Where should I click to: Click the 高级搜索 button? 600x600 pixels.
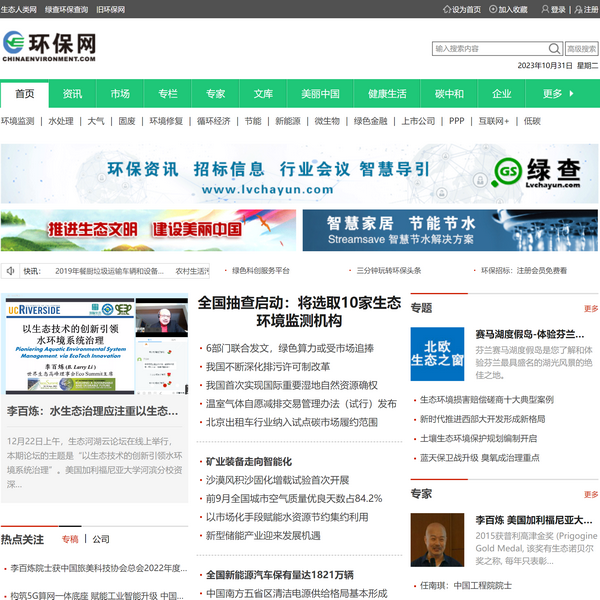click(581, 48)
